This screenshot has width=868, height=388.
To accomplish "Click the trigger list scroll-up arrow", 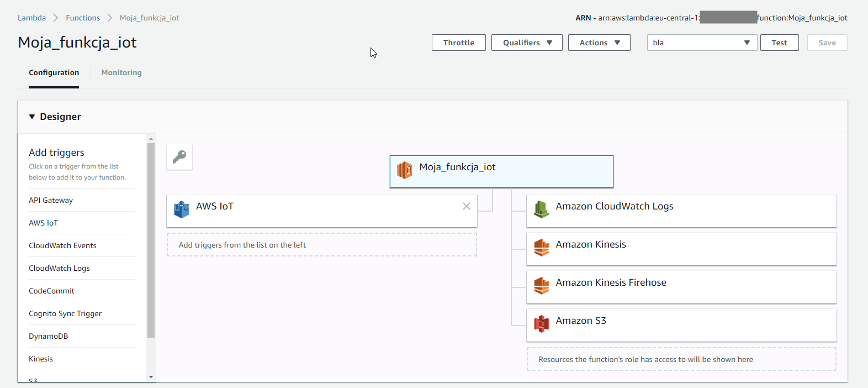I will coord(151,138).
